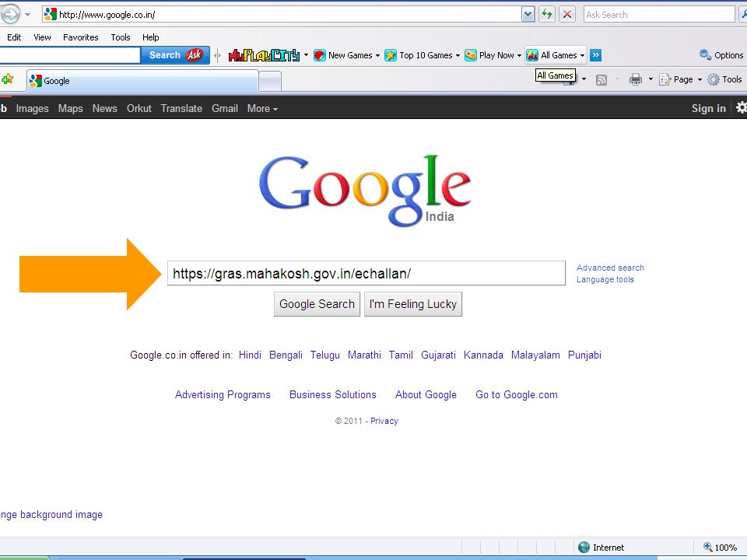Image resolution: width=747 pixels, height=560 pixels.
Task: Switch Google to Hindi
Action: pos(250,355)
